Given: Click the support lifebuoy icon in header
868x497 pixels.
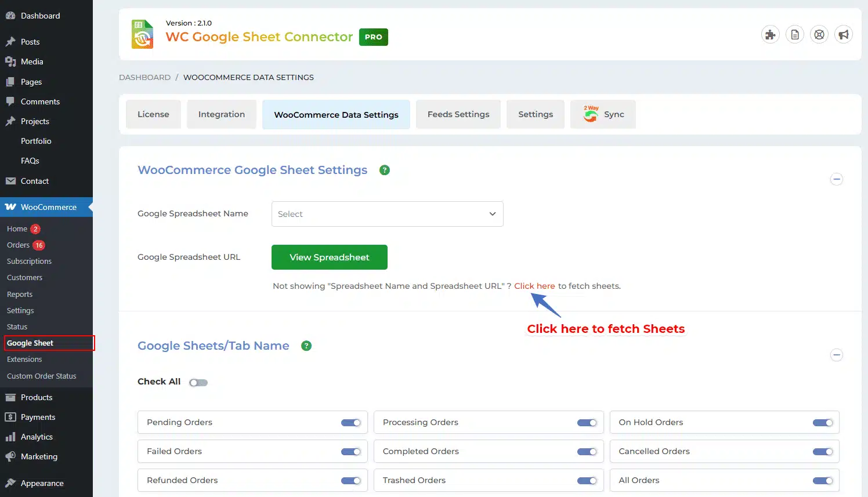Looking at the screenshot, I should [819, 35].
